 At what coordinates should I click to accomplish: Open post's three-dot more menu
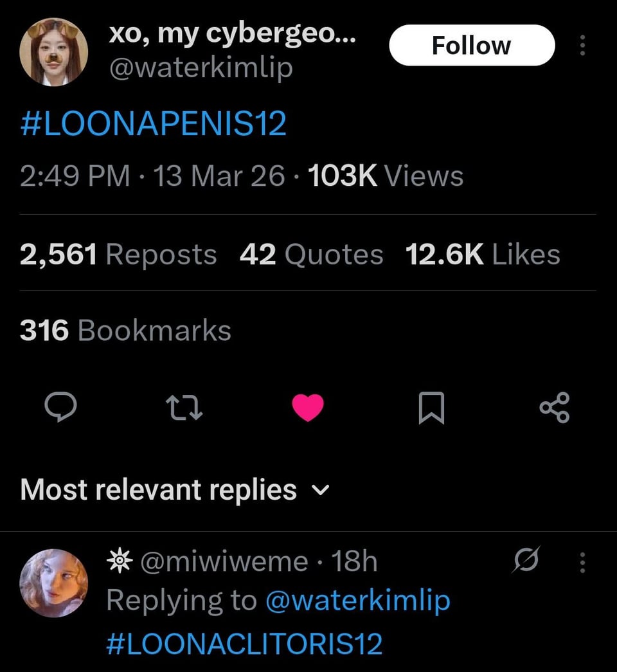pyautogui.click(x=582, y=45)
